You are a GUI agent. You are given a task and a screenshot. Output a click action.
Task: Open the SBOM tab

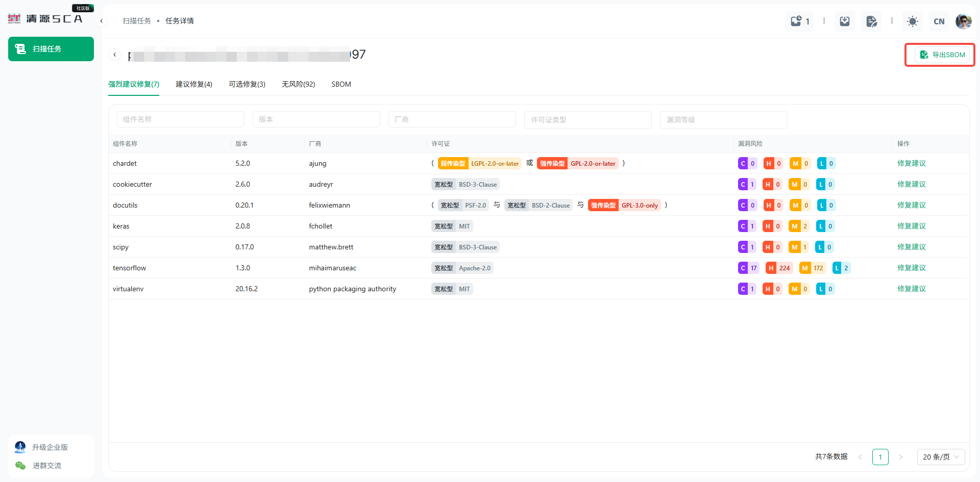click(341, 84)
